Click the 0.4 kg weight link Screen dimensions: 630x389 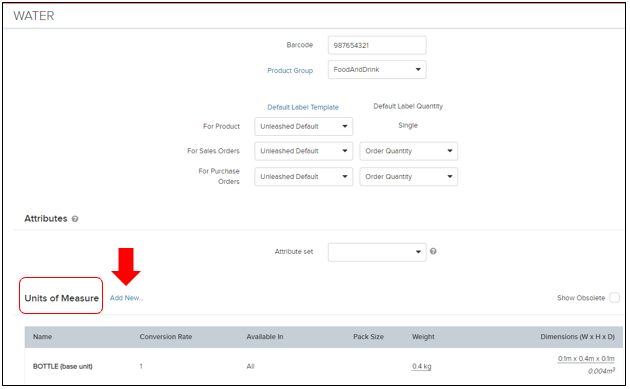click(421, 366)
